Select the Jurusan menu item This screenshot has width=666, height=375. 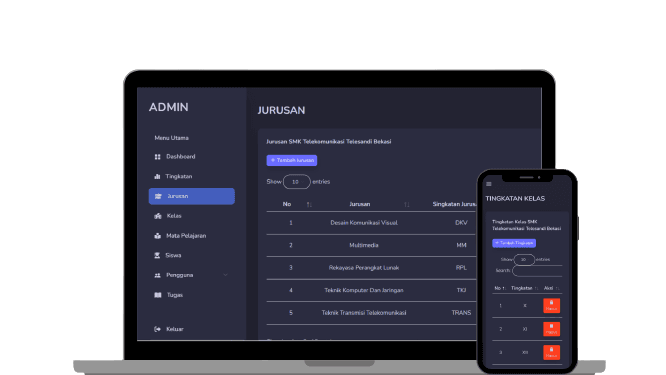(x=192, y=196)
